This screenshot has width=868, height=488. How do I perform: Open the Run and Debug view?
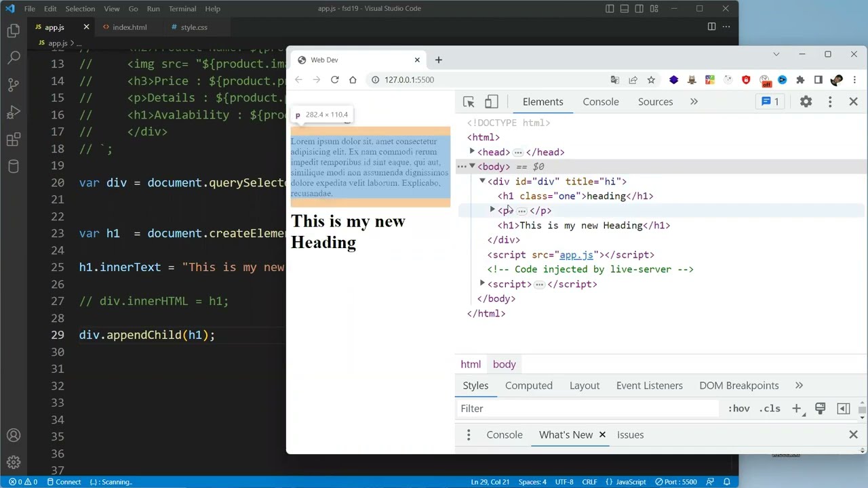14,113
